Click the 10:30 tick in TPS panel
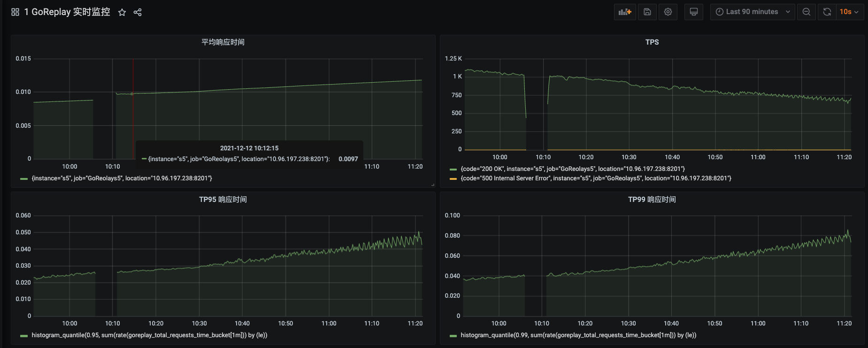This screenshot has height=348, width=868. point(629,157)
